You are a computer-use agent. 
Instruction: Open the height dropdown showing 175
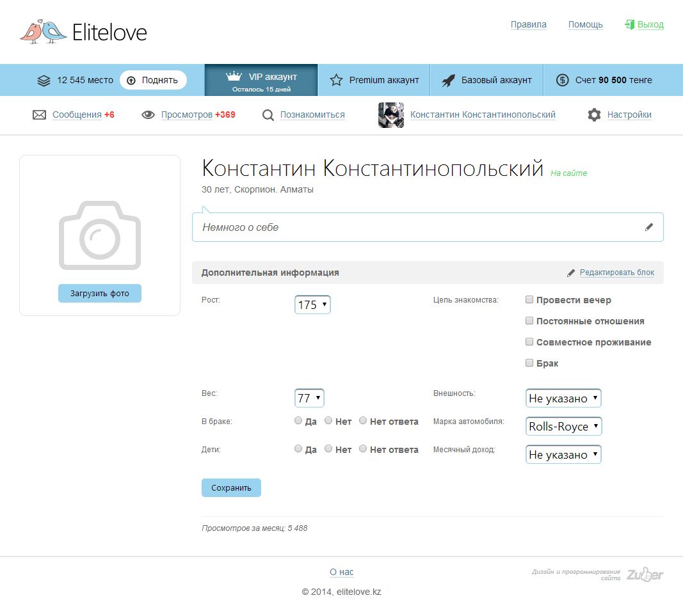click(312, 305)
